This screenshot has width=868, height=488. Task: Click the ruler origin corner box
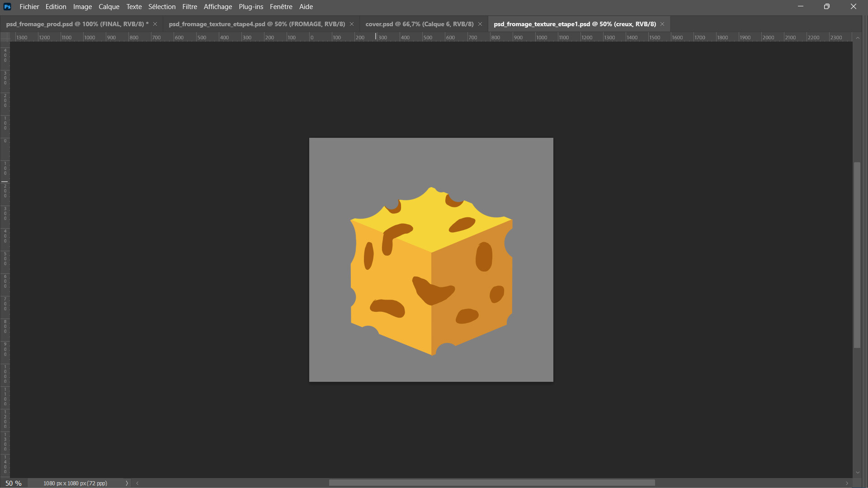[x=5, y=38]
